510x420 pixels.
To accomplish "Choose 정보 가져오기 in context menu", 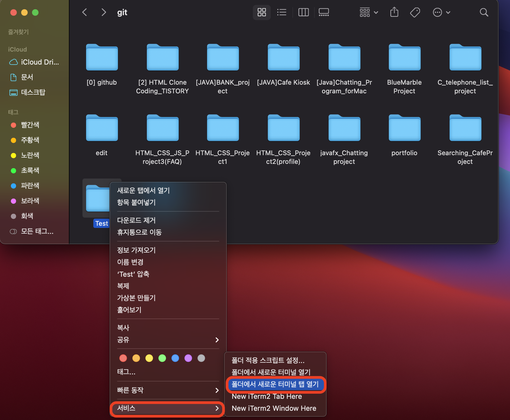I will 168,250.
